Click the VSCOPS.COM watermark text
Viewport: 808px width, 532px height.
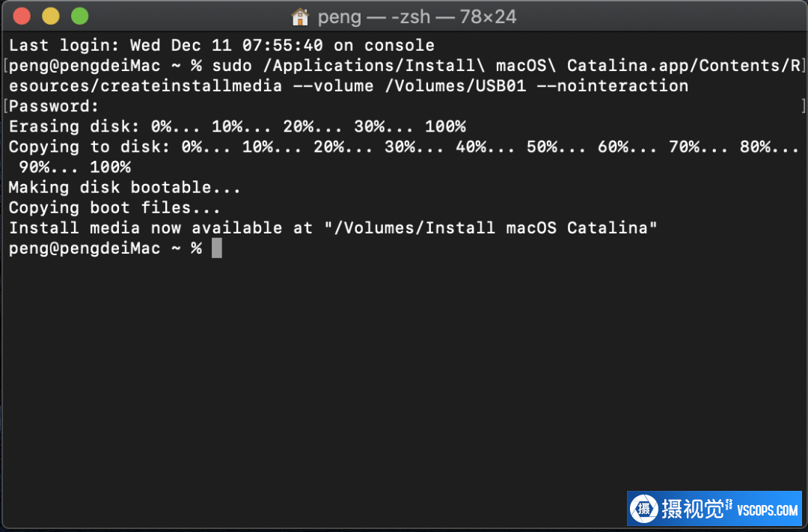(768, 510)
